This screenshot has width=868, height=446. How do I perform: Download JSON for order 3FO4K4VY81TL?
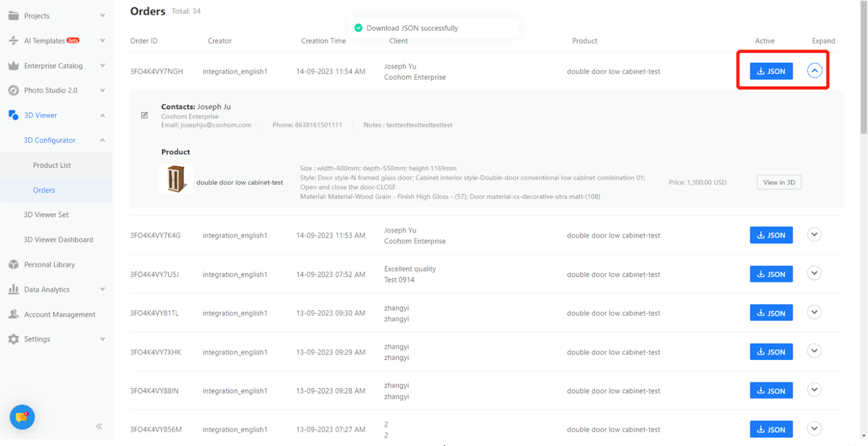(x=771, y=313)
